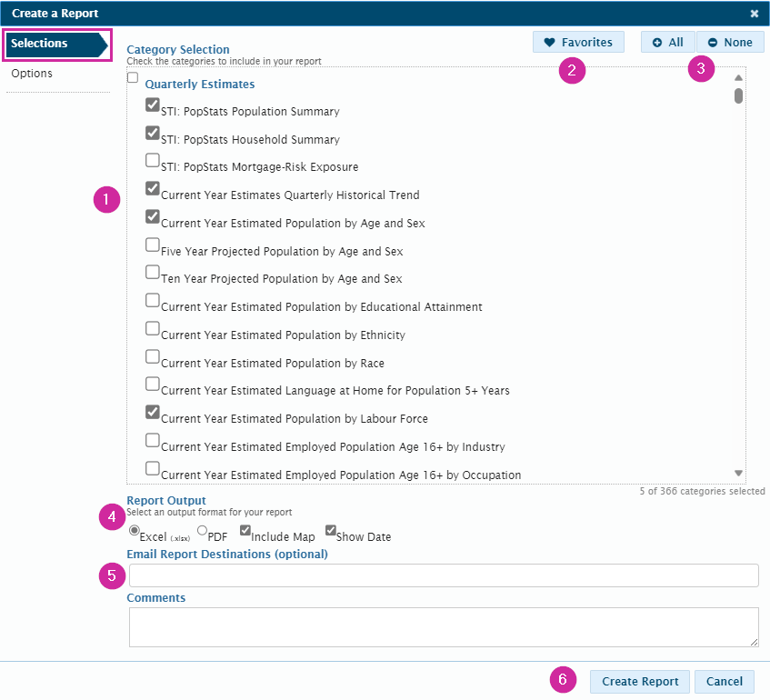Click inside the Email Report Destinations field
770x700 pixels.
click(x=443, y=575)
